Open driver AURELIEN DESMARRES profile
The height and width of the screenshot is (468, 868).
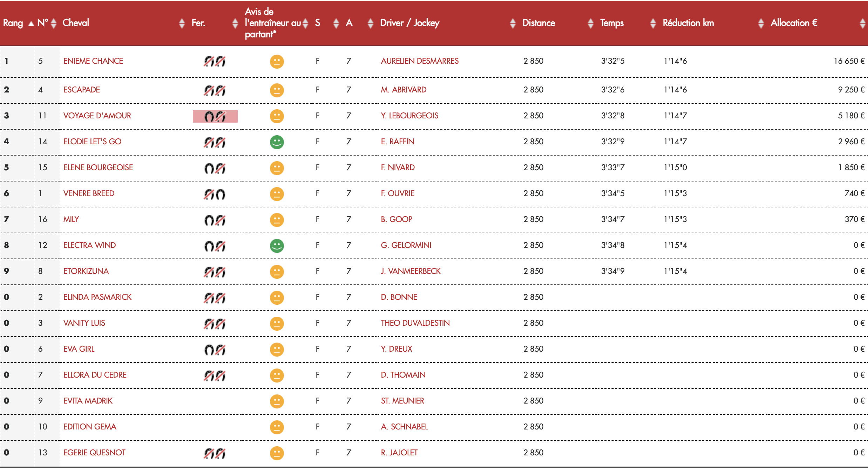click(420, 61)
